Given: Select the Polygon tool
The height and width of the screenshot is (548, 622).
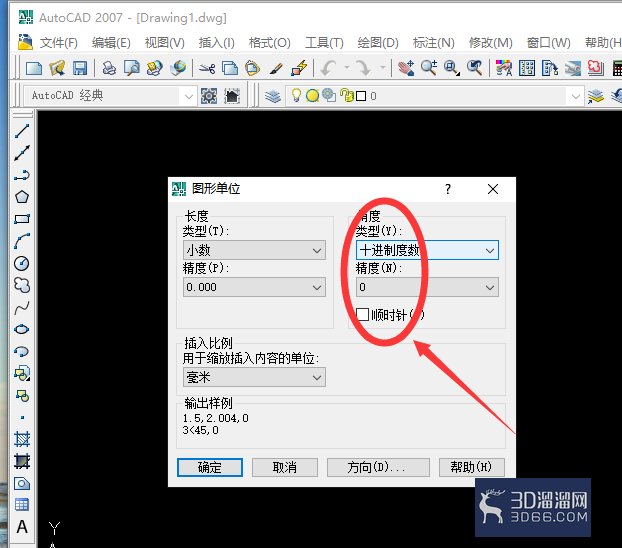Looking at the screenshot, I should (22, 197).
